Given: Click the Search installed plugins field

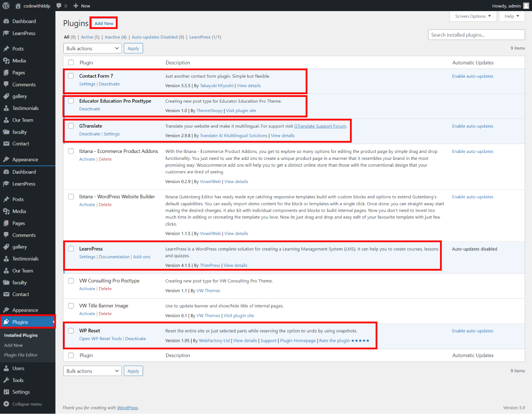Looking at the screenshot, I should (476, 35).
